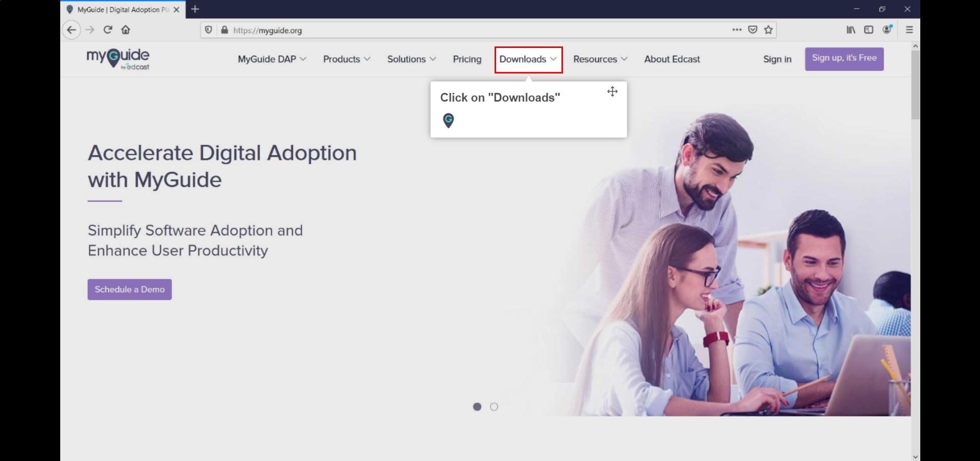
Task: Reload the page with the refresh icon
Action: [108, 30]
